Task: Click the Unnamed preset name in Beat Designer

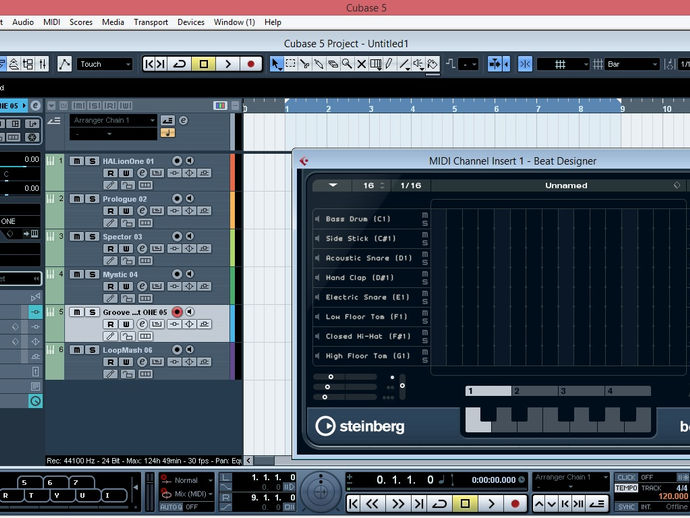Action: [x=566, y=185]
